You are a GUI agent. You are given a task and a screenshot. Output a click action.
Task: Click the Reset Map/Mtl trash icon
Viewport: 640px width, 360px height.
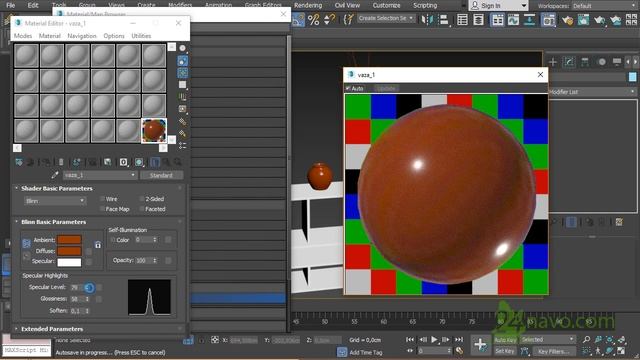[61, 162]
